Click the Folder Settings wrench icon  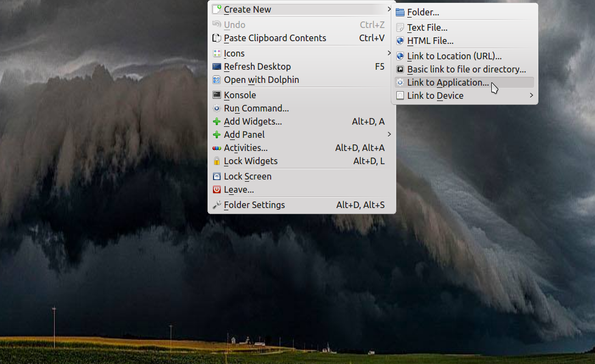point(217,205)
